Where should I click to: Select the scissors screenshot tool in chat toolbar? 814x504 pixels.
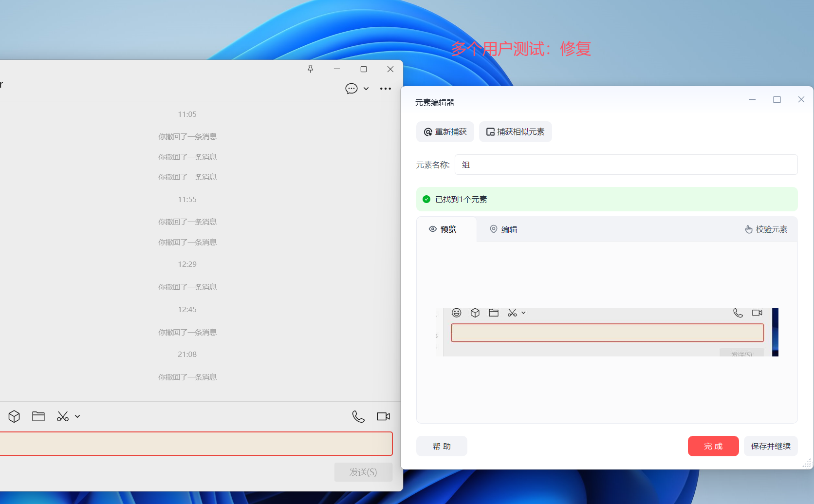[x=63, y=416]
